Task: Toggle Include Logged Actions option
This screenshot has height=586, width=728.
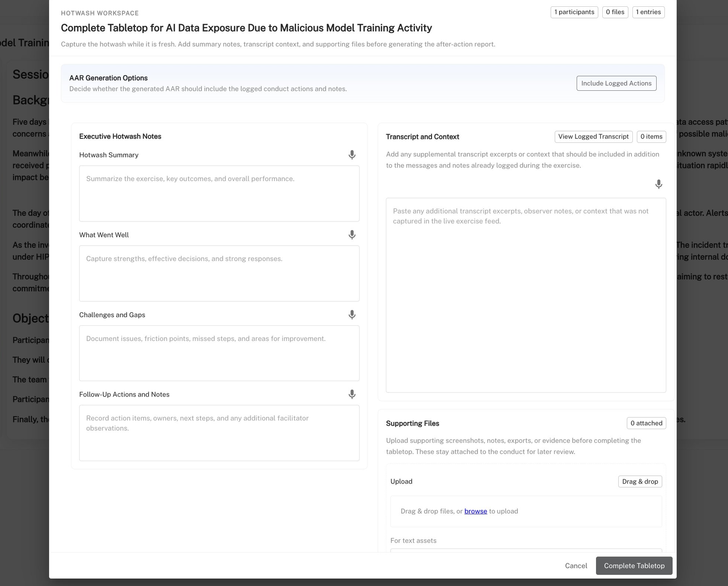Action: click(616, 84)
